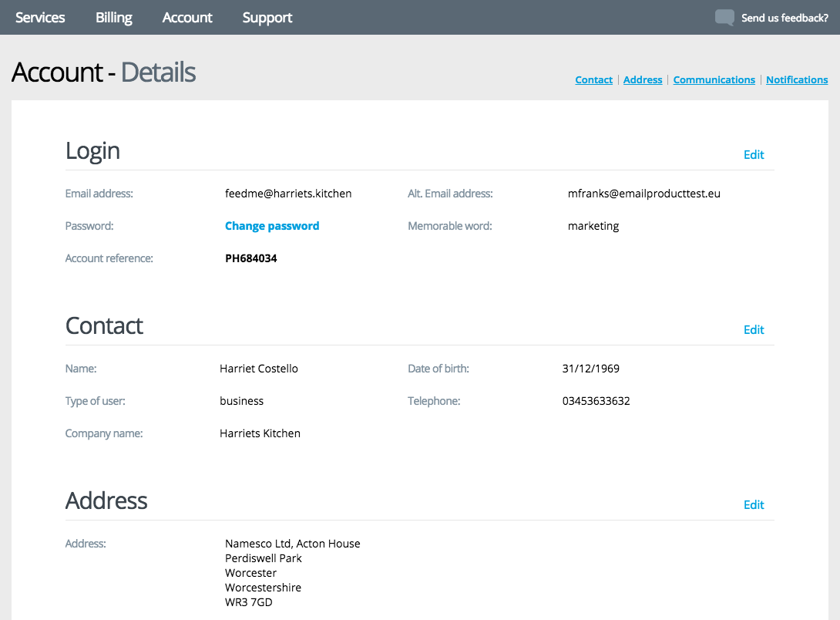Edit the Address section details

point(753,505)
